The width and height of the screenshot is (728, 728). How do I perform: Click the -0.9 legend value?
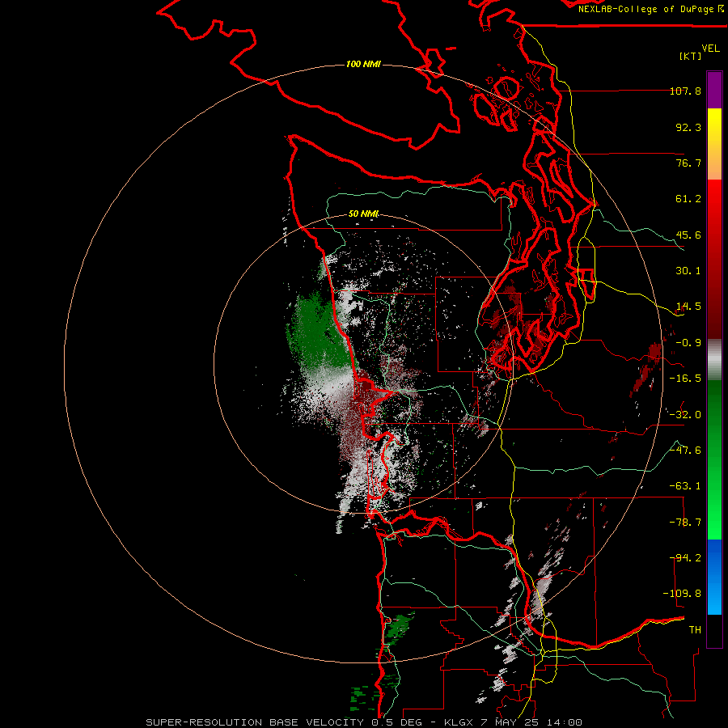coord(688,343)
